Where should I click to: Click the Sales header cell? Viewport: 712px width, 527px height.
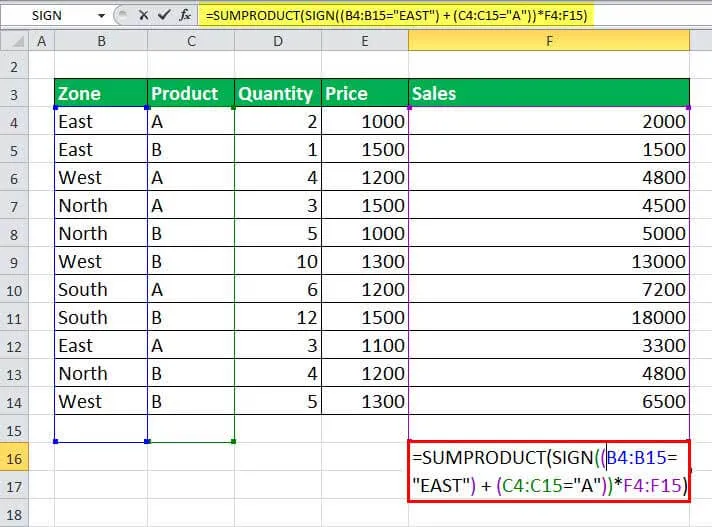(549, 93)
